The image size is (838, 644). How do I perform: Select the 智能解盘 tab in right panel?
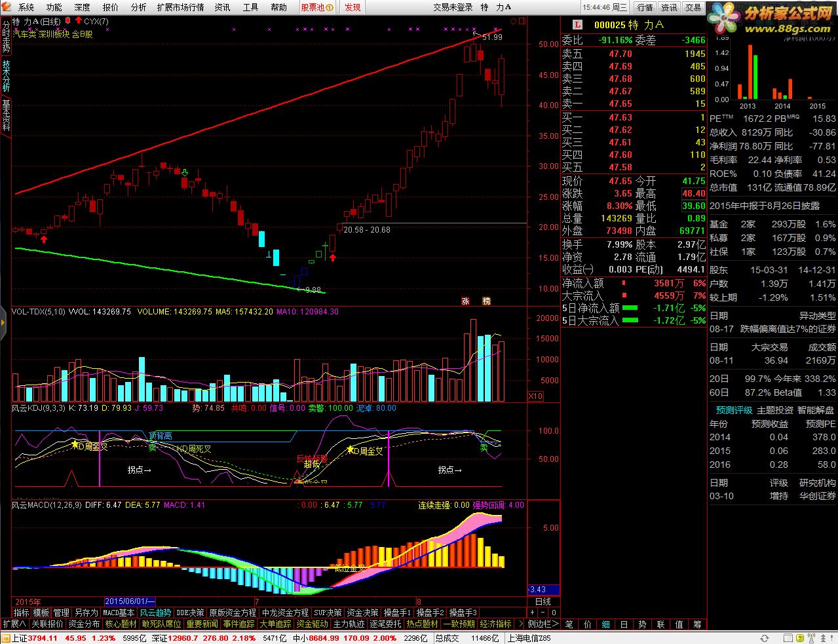coord(816,410)
